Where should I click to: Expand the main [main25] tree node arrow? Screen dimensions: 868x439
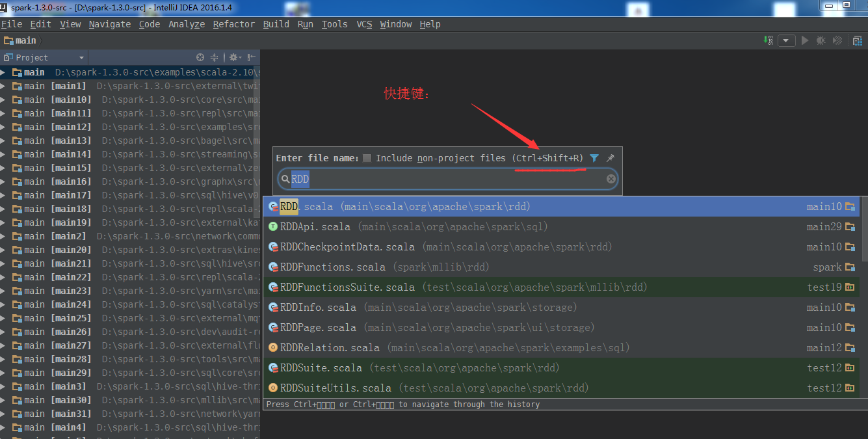point(4,318)
